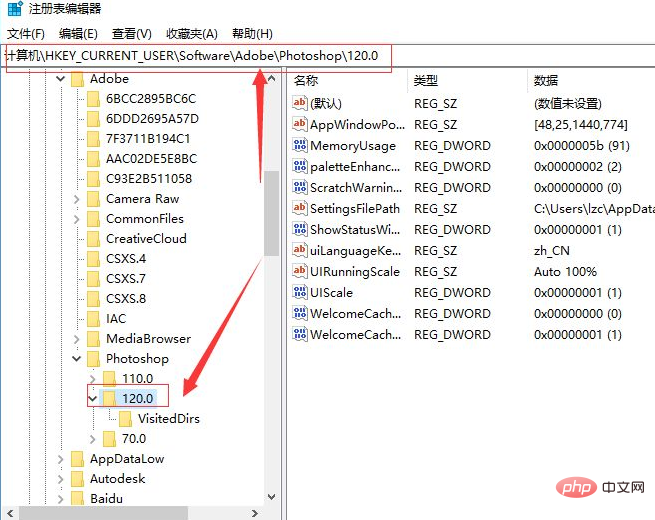Select the CSXS.8 key
This screenshot has width=655, height=520.
126,299
